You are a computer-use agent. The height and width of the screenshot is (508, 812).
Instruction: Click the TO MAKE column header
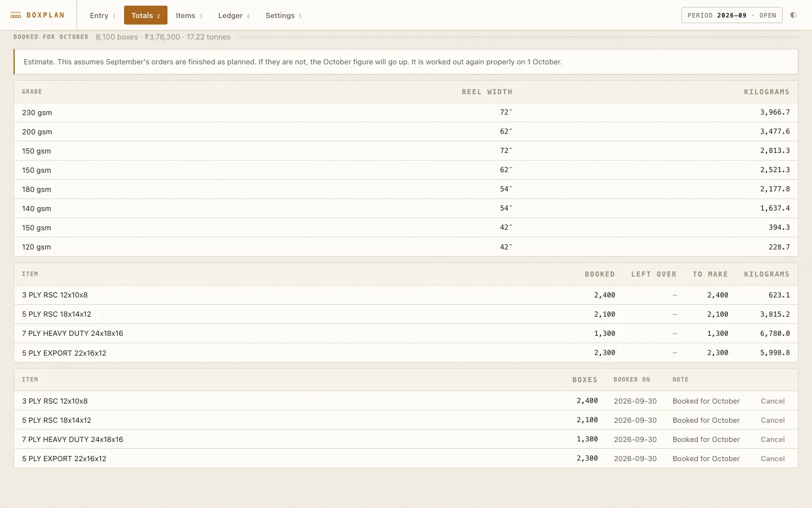click(710, 274)
